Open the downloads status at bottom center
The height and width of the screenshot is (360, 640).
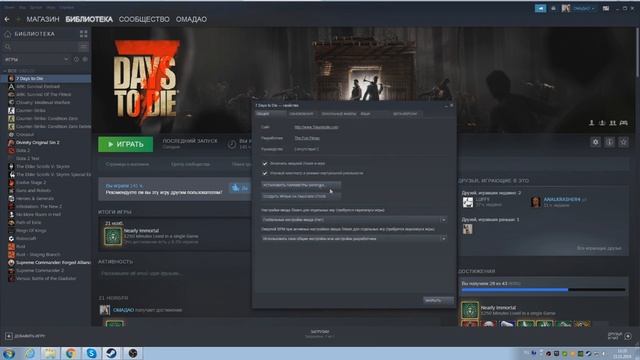(320, 334)
